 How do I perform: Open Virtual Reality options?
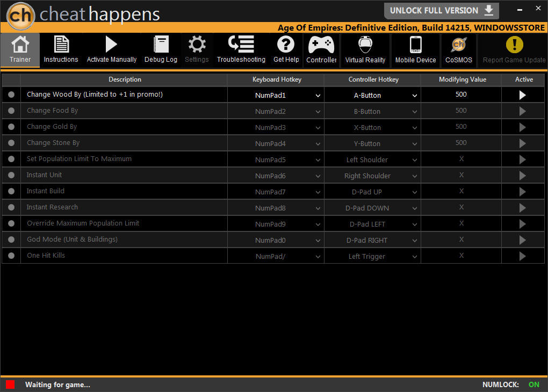click(x=365, y=49)
